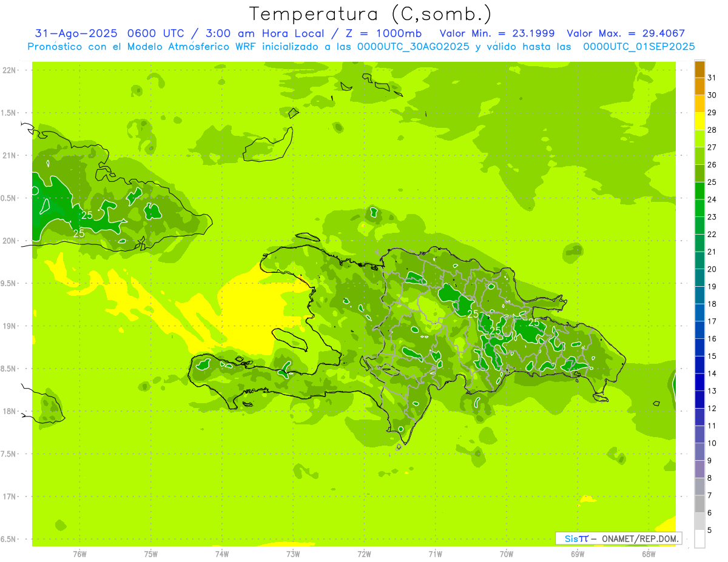Click the "20N" latitude label
This screenshot has width=728, height=562.
click(9, 241)
